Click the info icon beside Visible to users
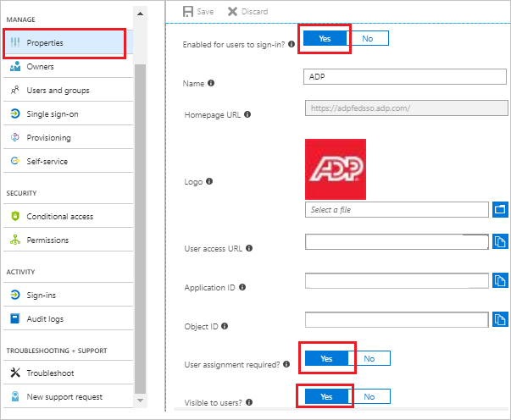Image resolution: width=511 pixels, height=420 pixels. (x=249, y=402)
